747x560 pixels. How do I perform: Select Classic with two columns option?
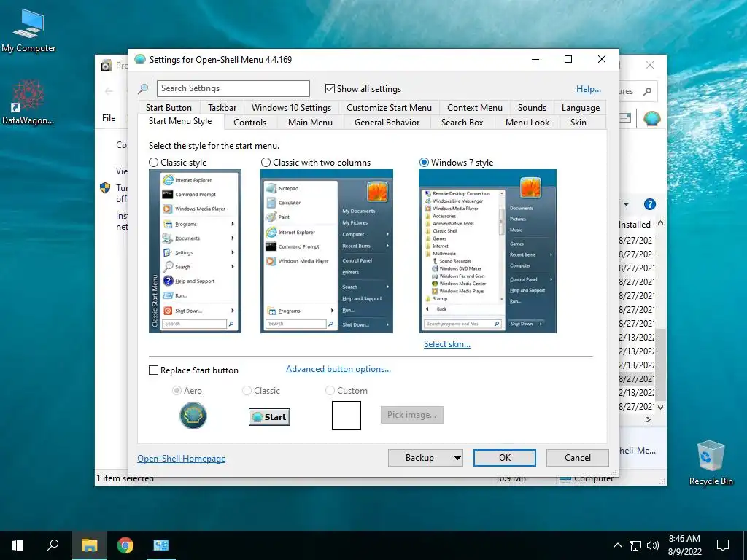click(x=266, y=163)
